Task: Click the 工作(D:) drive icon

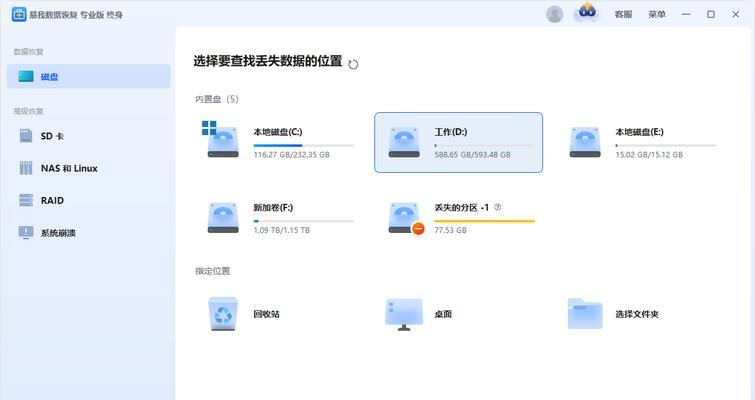Action: point(404,142)
